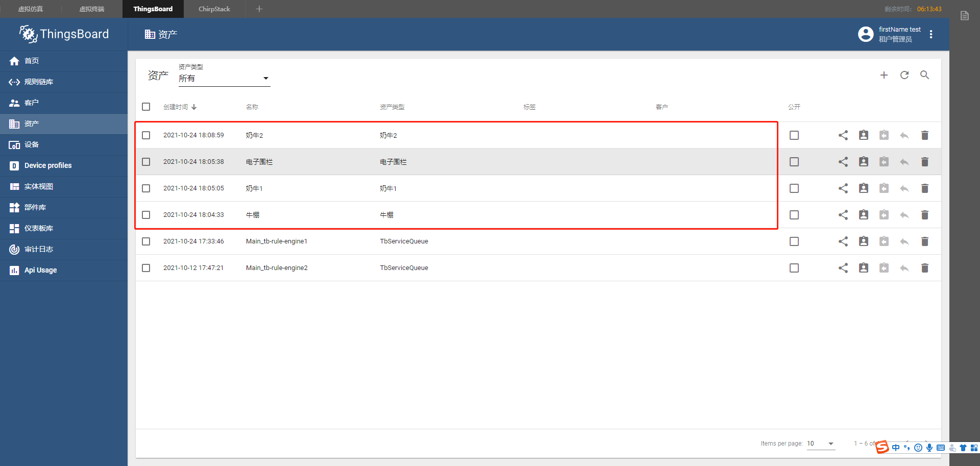Share asset 奶牛2 using its share icon
Image resolution: width=980 pixels, height=466 pixels.
coord(843,135)
